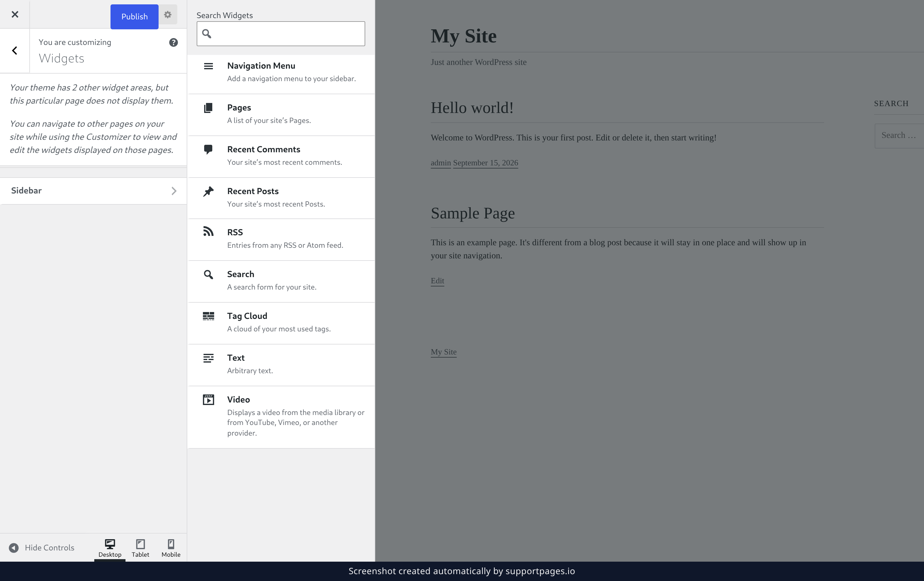Add the Search widget
Viewport: 924px width, 581px height.
pyautogui.click(x=281, y=281)
